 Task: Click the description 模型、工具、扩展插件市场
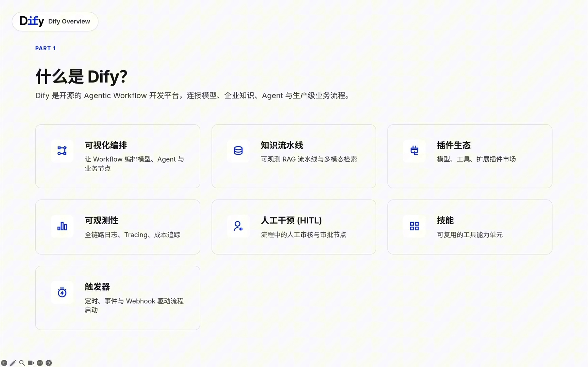click(476, 159)
